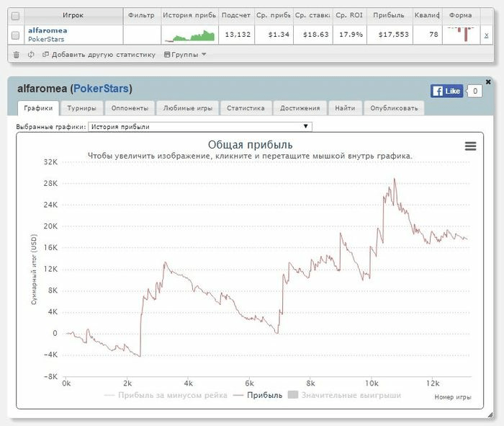
Task: Expand the Группы dropdown
Action: [185, 55]
